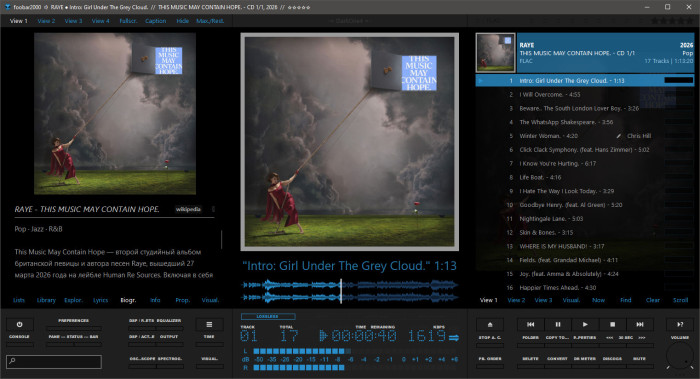This screenshot has height=379, width=700.
Task: Click the options icon next to wikipedia
Action: pyautogui.click(x=213, y=209)
